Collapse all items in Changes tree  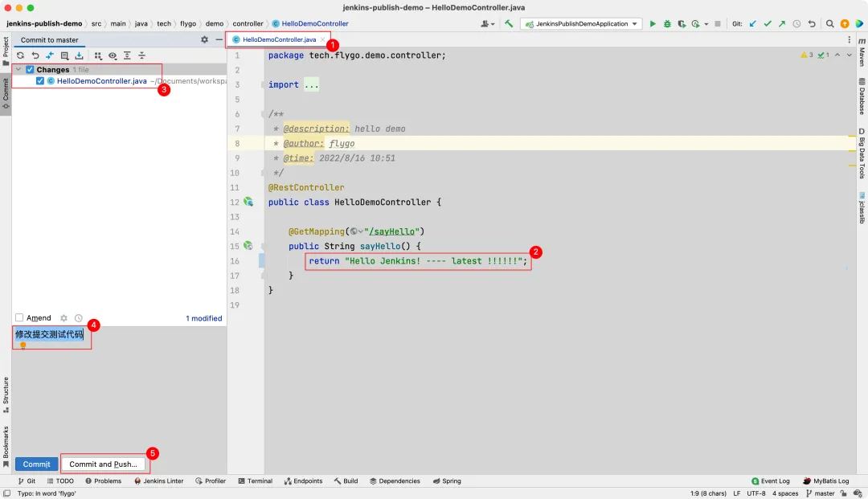click(x=141, y=55)
